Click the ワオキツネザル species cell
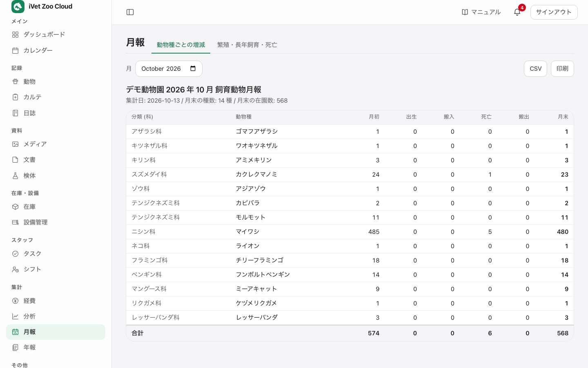 pyautogui.click(x=257, y=146)
